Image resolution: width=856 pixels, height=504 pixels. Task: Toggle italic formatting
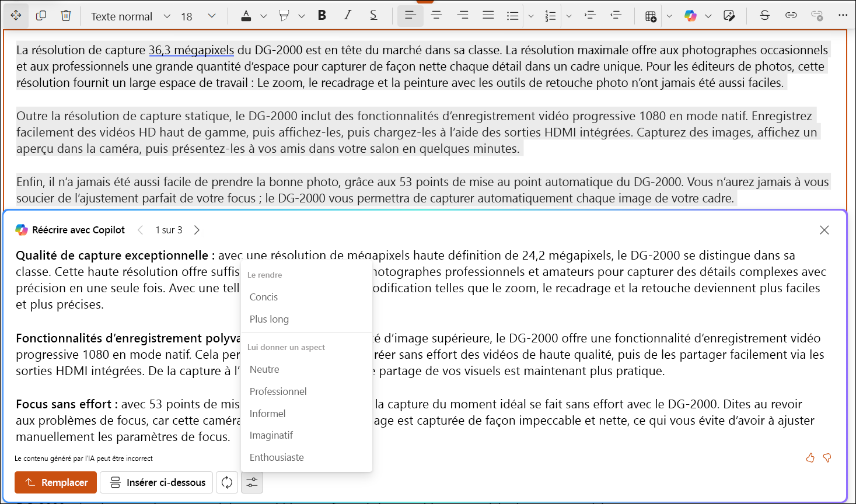coord(348,16)
